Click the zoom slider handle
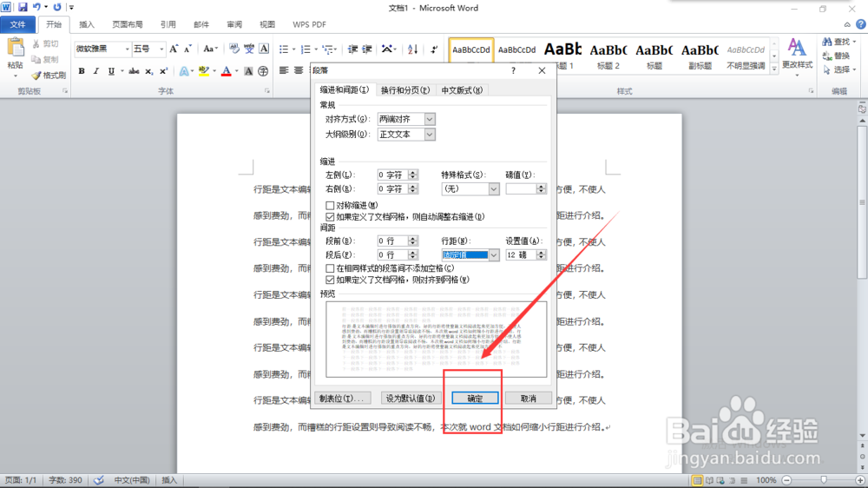 pos(824,480)
